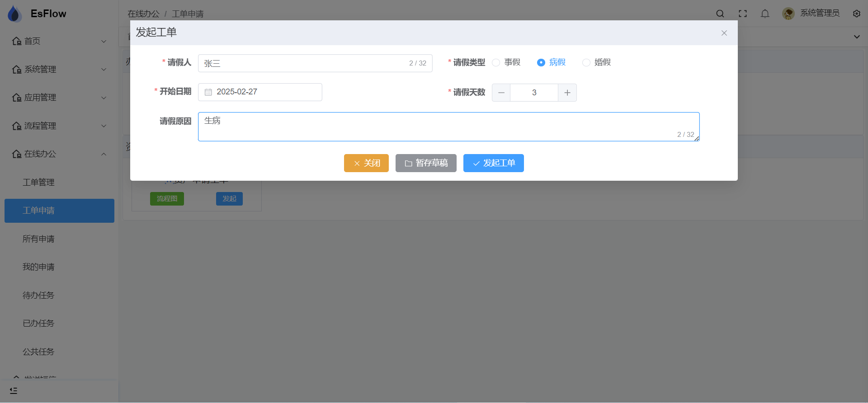868x403 pixels.
Task: Save draft with 暂存草稿 button
Action: 426,163
